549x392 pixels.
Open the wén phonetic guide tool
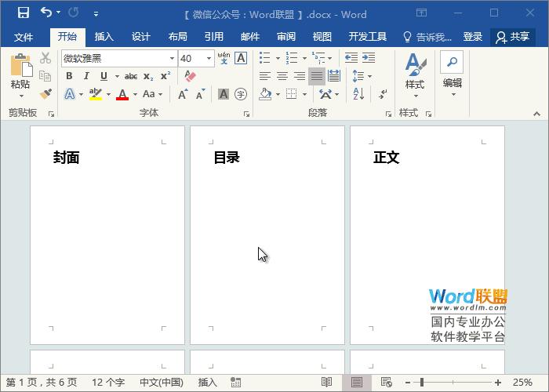pyautogui.click(x=224, y=58)
